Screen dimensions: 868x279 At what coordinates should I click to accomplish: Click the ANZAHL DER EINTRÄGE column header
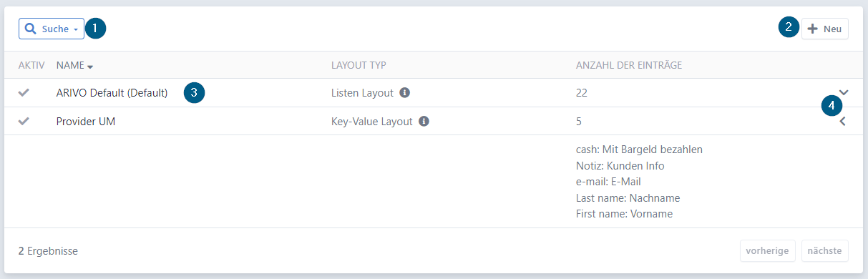[629, 65]
